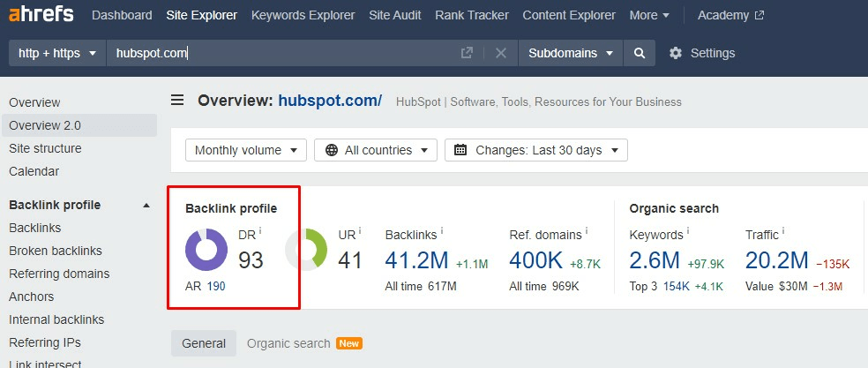Expand the More menu

pos(649,15)
